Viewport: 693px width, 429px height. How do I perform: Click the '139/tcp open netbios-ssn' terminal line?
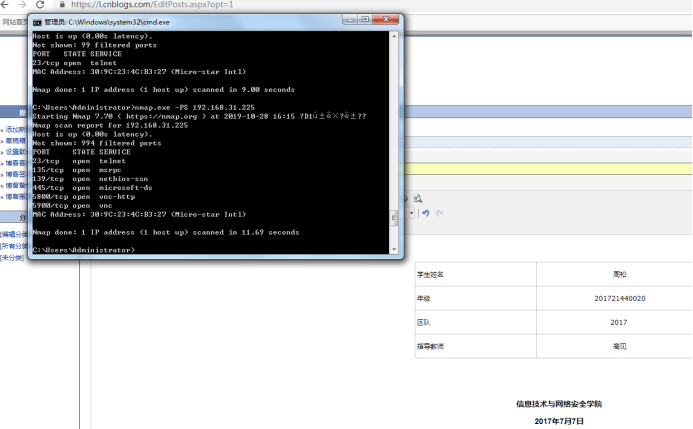90,179
